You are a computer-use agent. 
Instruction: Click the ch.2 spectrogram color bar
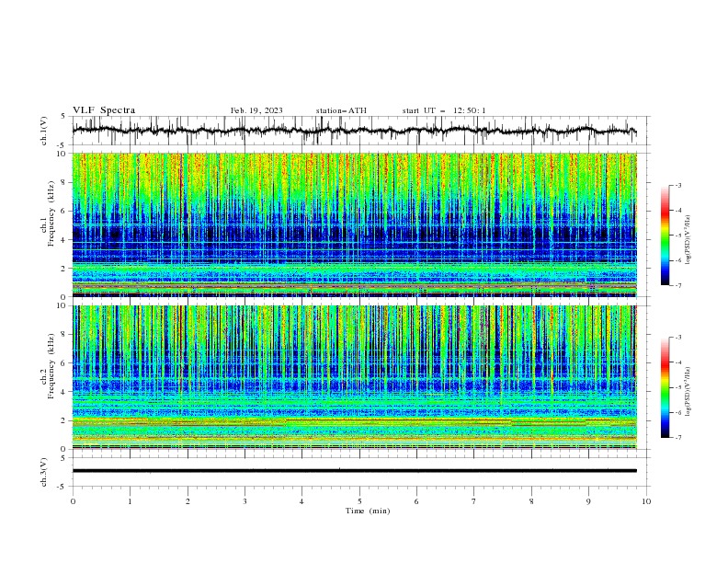(665, 387)
